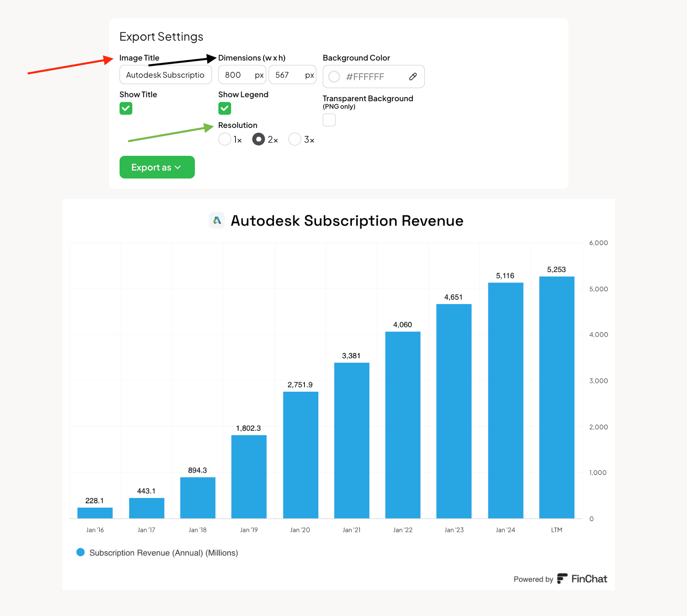Click the Dimensions (w x h) label

(252, 58)
